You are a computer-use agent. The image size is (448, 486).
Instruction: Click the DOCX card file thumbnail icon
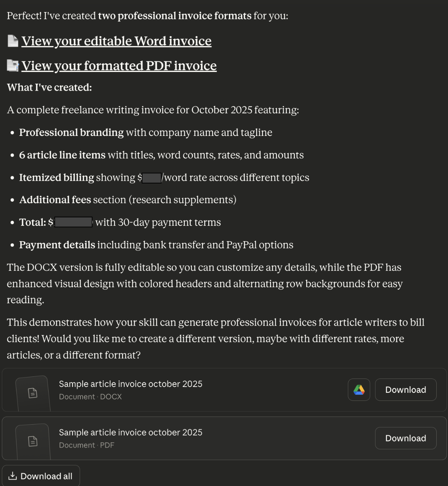point(33,393)
